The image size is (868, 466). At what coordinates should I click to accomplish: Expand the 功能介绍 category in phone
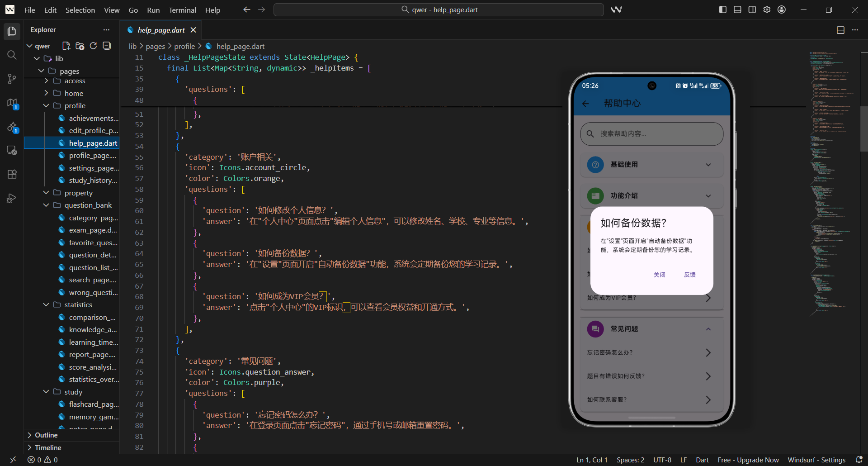tap(651, 196)
